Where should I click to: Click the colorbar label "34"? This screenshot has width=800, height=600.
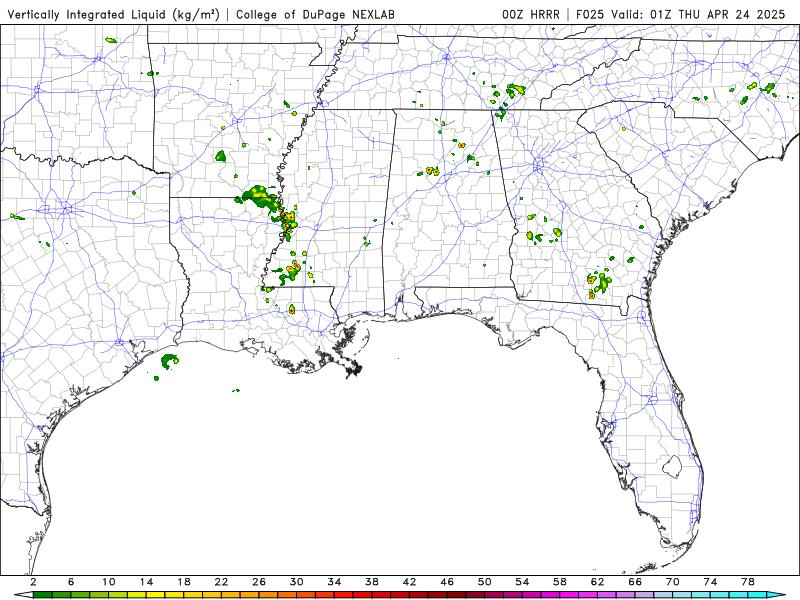334,582
